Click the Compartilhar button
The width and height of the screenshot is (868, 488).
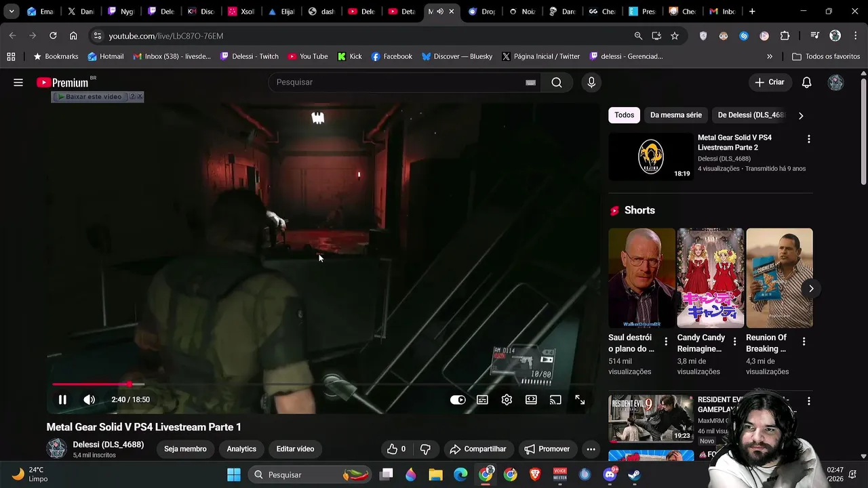coord(478,449)
